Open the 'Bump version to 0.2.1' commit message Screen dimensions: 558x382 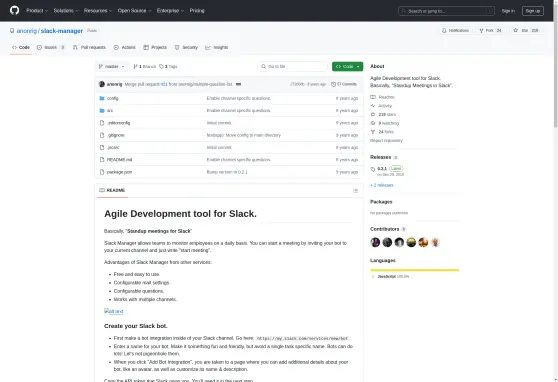227,172
